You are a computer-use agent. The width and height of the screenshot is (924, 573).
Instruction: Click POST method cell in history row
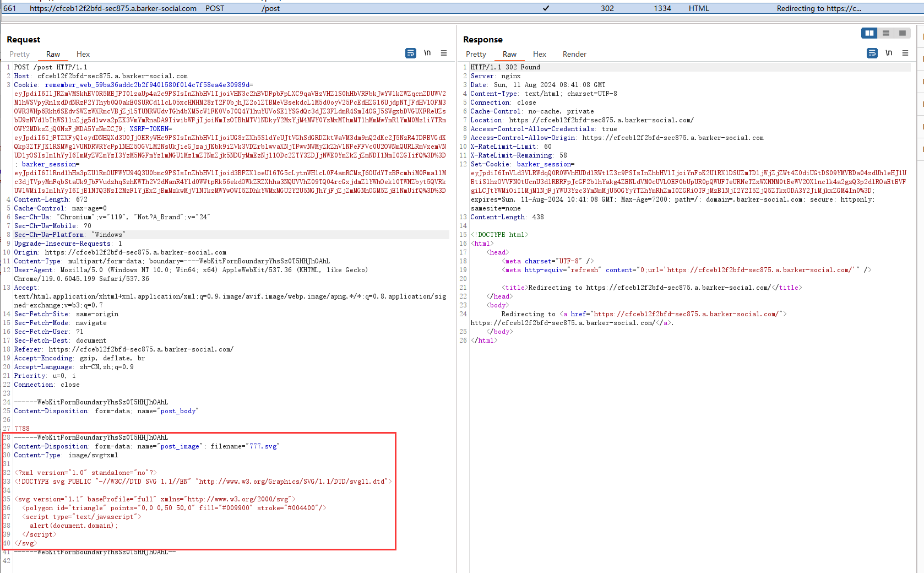(x=215, y=8)
